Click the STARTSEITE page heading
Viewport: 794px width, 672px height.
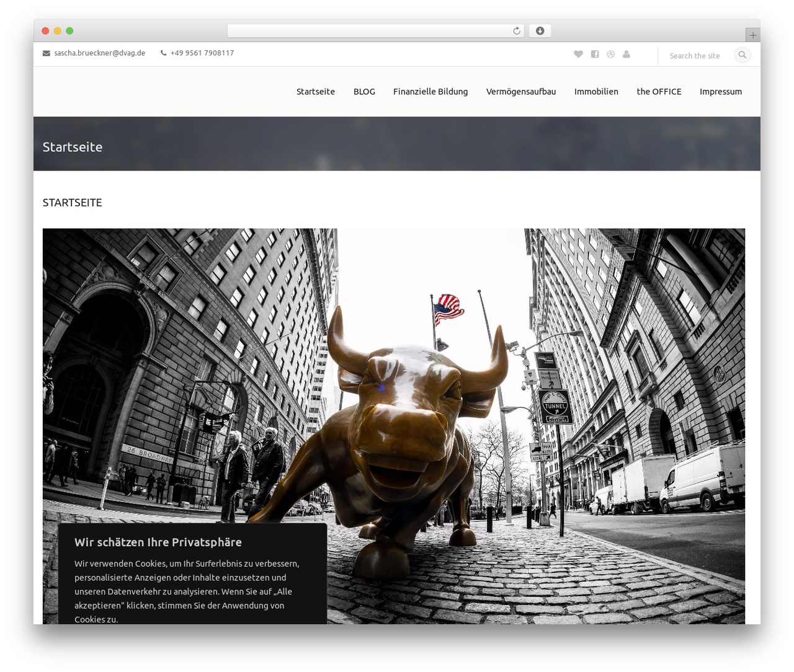click(73, 203)
